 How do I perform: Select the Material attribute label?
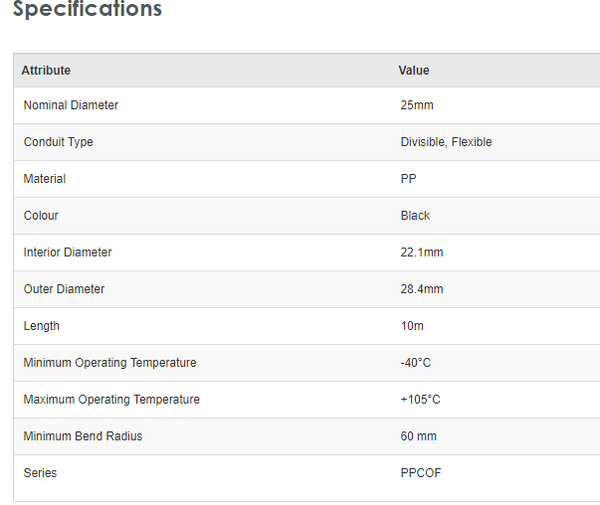pos(45,179)
